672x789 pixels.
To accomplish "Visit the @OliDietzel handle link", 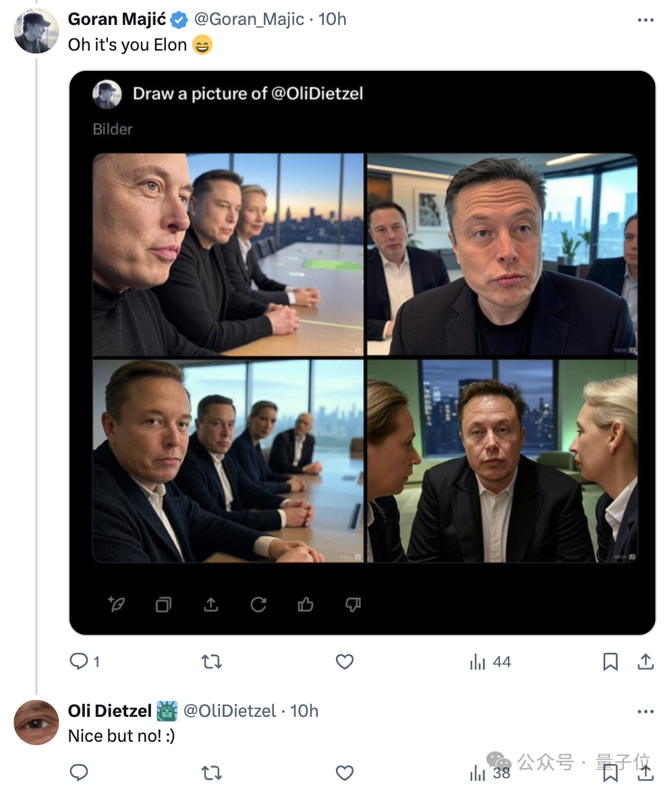I will click(229, 711).
